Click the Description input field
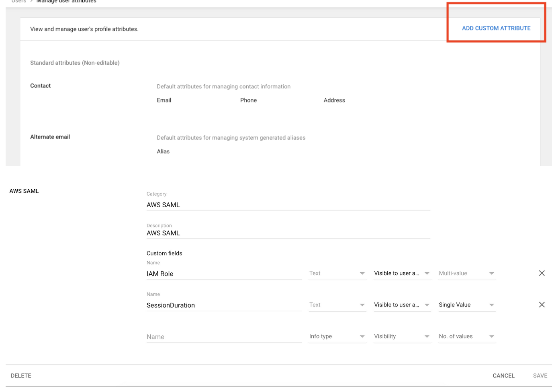This screenshot has height=392, width=552. tap(288, 233)
